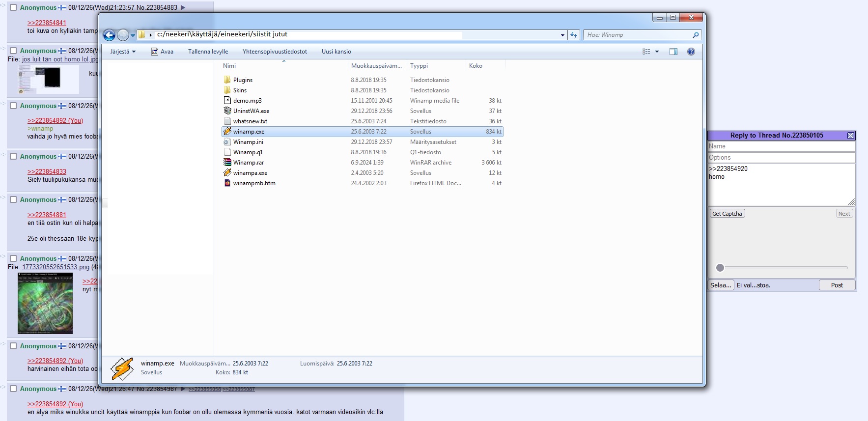
Task: Open post menu arrow for No.223854987
Action: (x=183, y=389)
